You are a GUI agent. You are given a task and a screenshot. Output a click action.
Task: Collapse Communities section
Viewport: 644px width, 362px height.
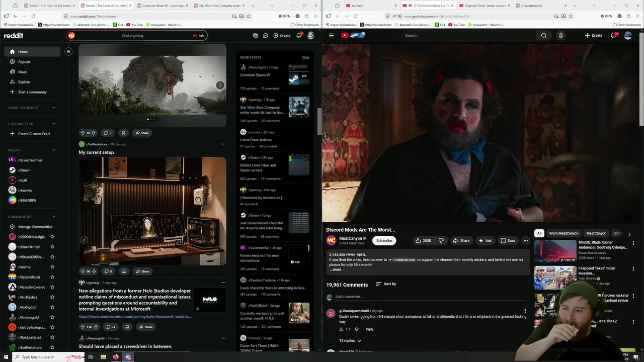[x=54, y=217]
